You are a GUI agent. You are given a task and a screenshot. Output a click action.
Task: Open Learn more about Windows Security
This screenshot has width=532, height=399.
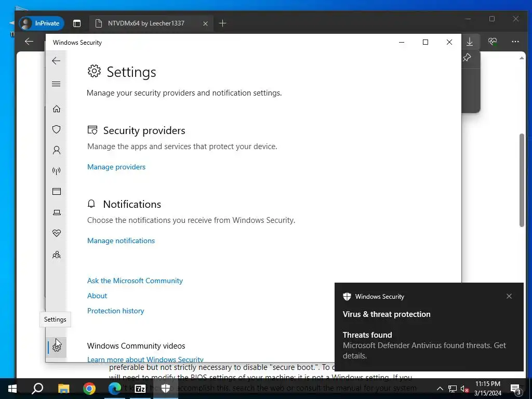click(x=145, y=359)
